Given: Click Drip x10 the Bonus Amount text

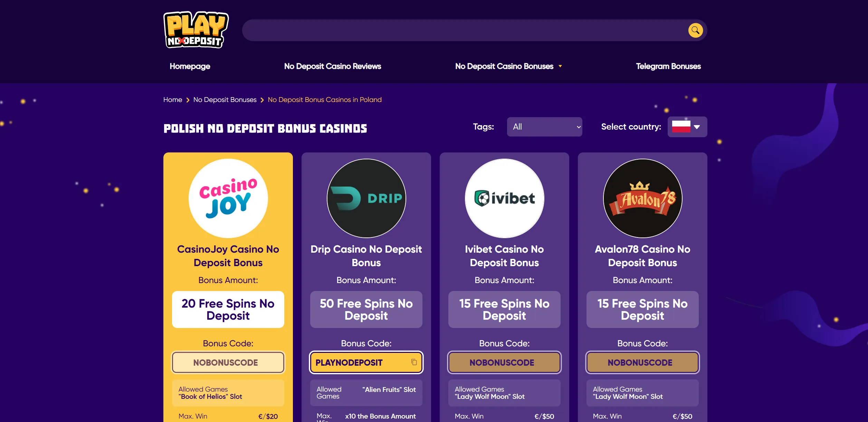Looking at the screenshot, I should pos(380,416).
